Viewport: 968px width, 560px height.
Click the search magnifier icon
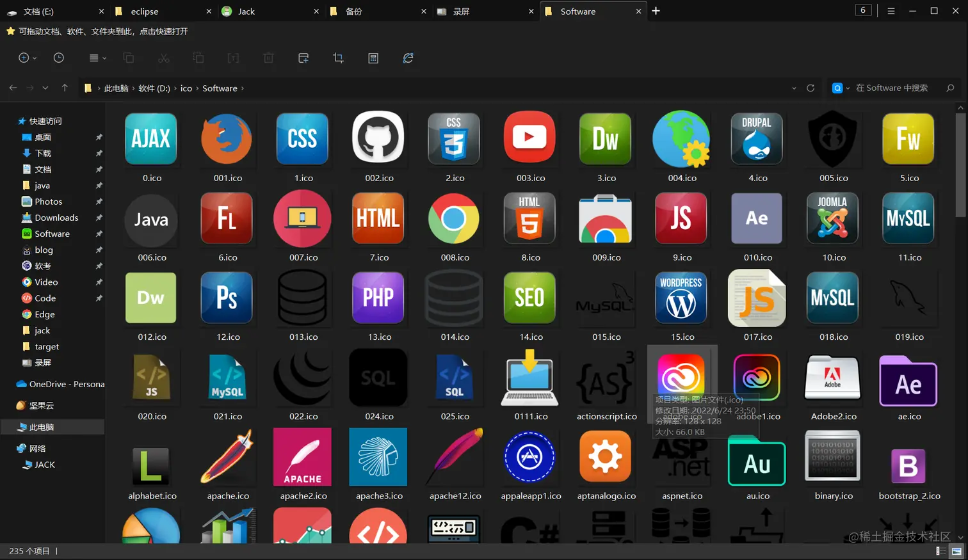(950, 88)
